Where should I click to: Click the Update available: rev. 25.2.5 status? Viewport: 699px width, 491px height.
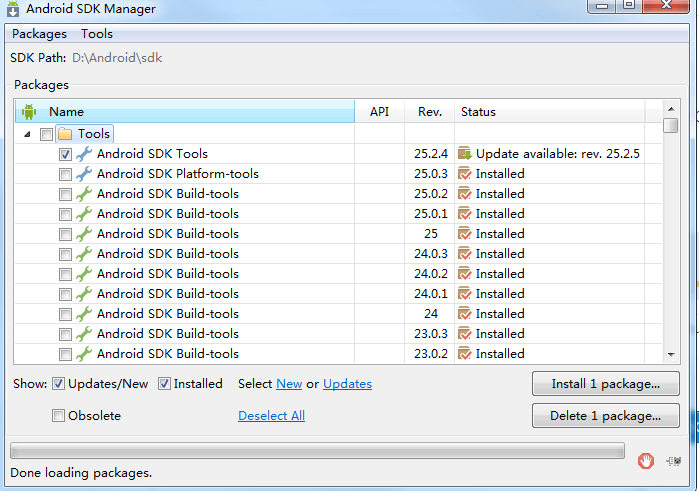(x=558, y=154)
